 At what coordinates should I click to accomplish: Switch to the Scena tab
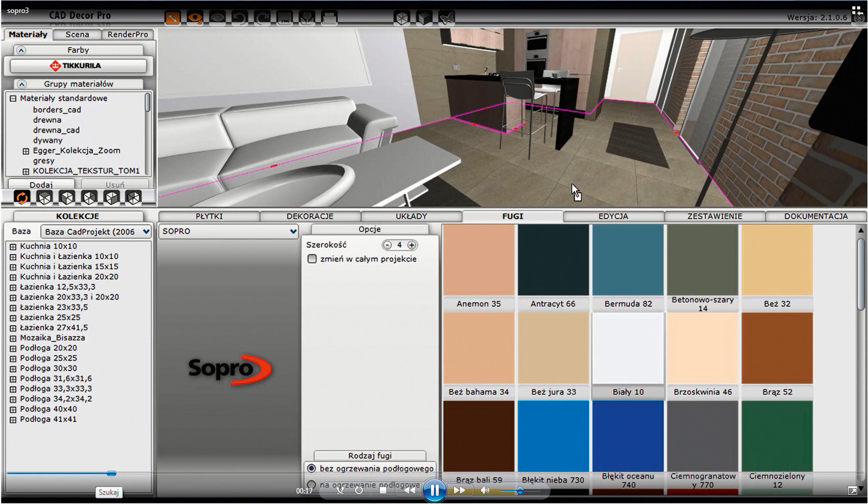point(77,34)
